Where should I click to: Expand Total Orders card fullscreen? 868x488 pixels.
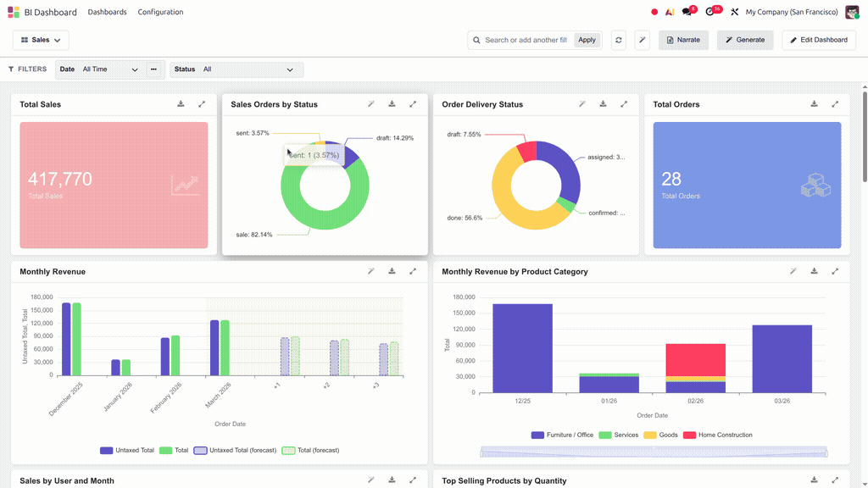point(835,104)
